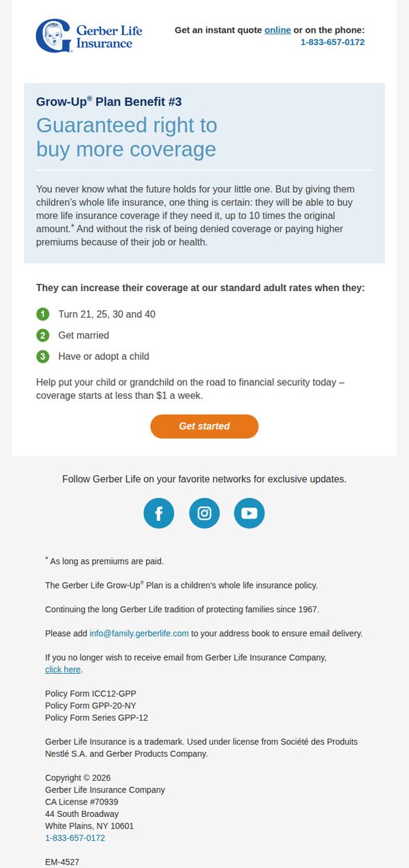Viewport: 409px width, 868px height.
Task: Open the info@family.gerberlife.com email link
Action: [x=139, y=633]
